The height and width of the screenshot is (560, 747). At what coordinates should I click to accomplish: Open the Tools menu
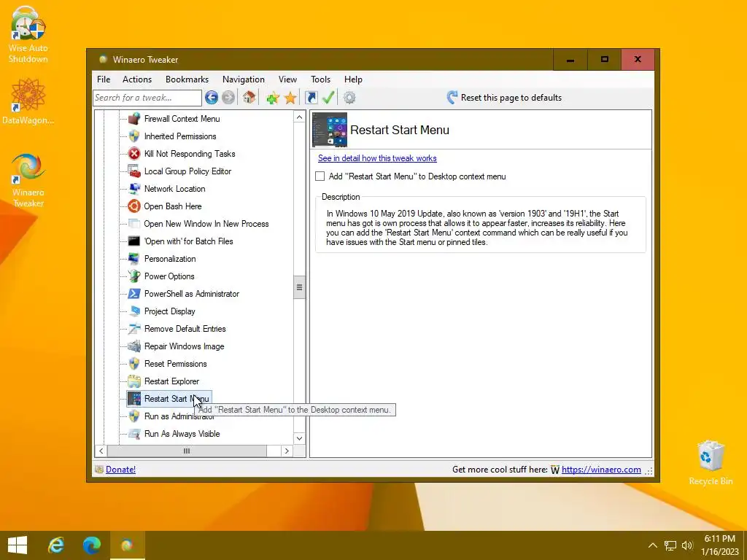[321, 79]
